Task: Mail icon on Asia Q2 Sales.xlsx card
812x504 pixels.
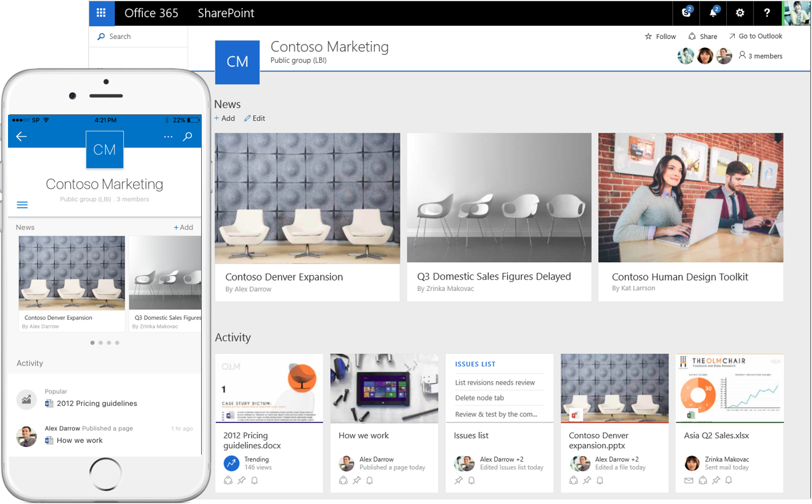Action: (x=689, y=481)
